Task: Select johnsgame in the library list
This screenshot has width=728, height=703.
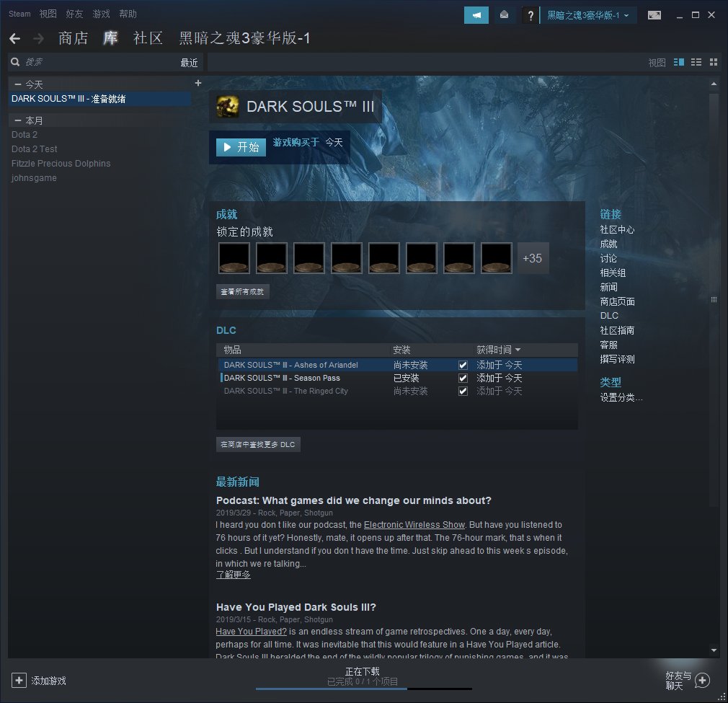Action: point(34,178)
